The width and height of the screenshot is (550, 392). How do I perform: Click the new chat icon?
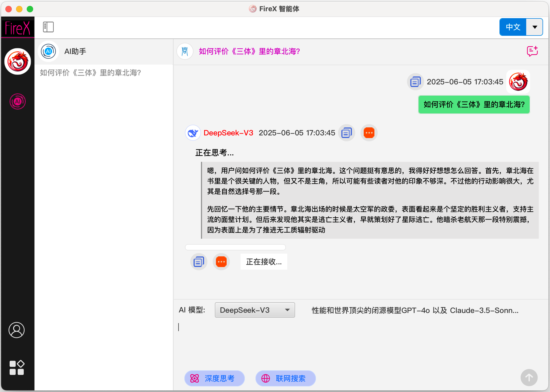tap(532, 51)
